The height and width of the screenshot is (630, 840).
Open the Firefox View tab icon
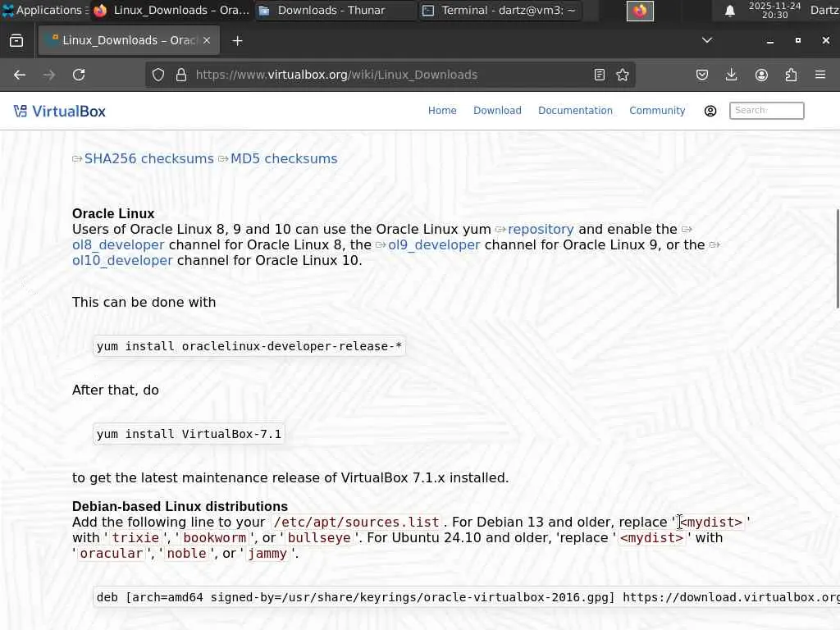point(16,41)
